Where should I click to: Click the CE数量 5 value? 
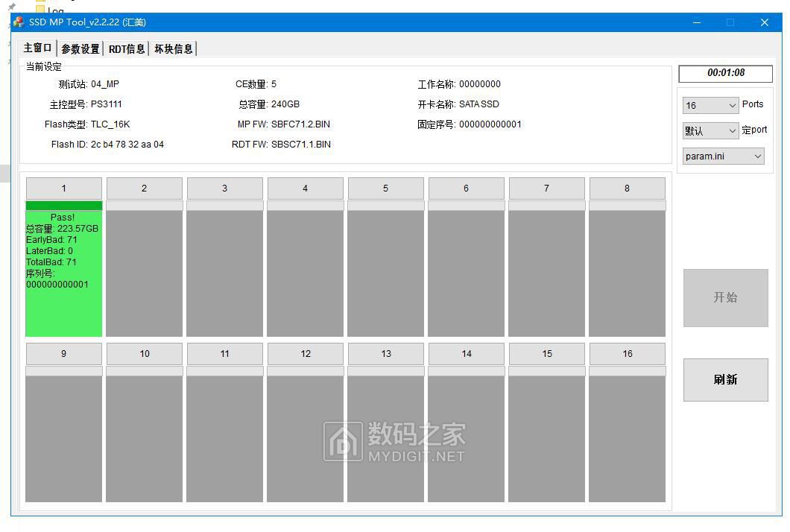[x=274, y=84]
